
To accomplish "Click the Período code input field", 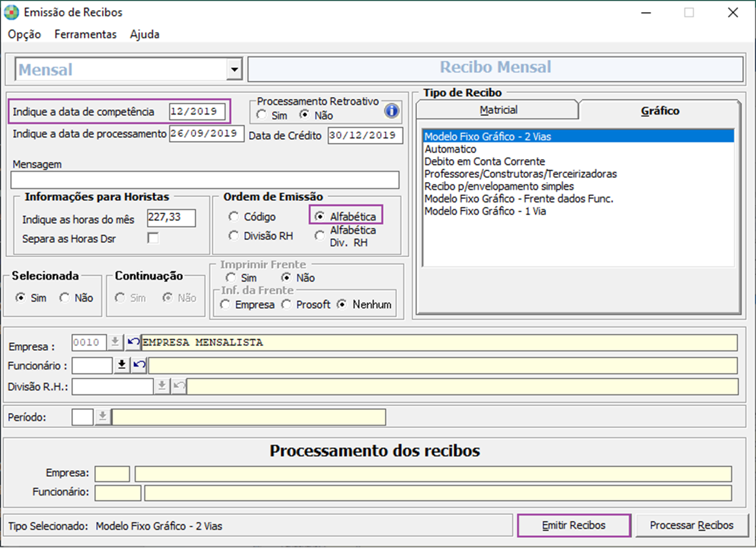I will [x=83, y=417].
